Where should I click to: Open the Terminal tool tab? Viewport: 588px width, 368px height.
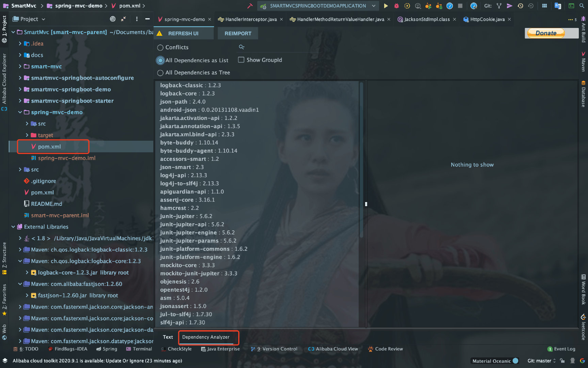[x=139, y=349]
